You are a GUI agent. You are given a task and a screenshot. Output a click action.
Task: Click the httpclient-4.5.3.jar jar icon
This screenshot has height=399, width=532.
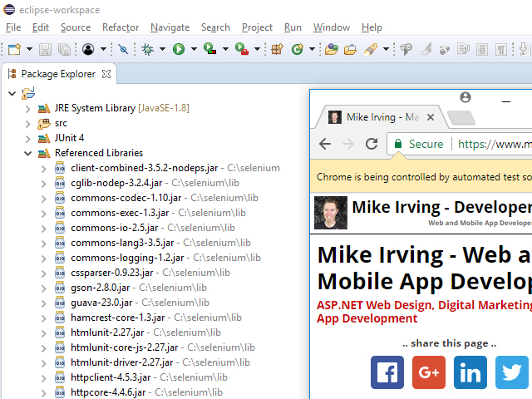(60, 377)
